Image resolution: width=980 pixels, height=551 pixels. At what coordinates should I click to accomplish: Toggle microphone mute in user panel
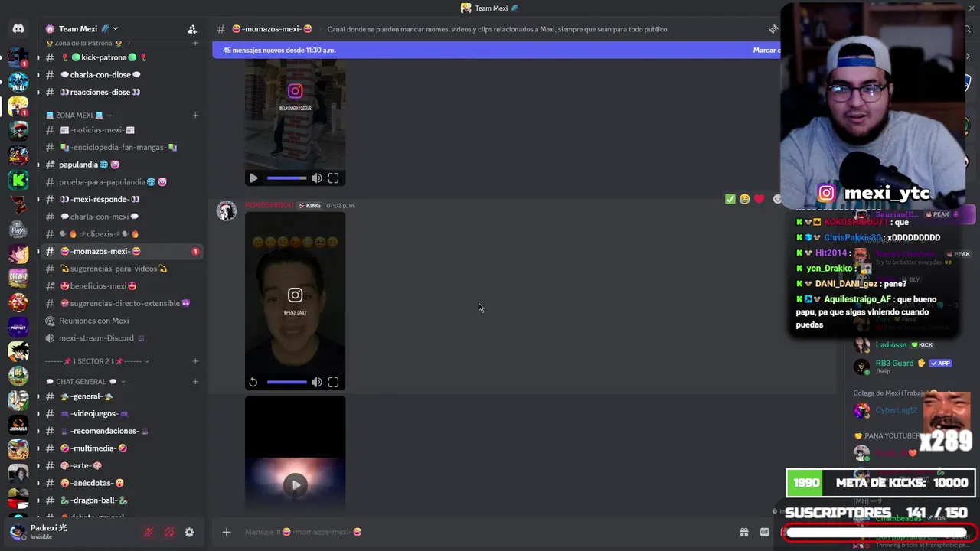click(x=149, y=532)
